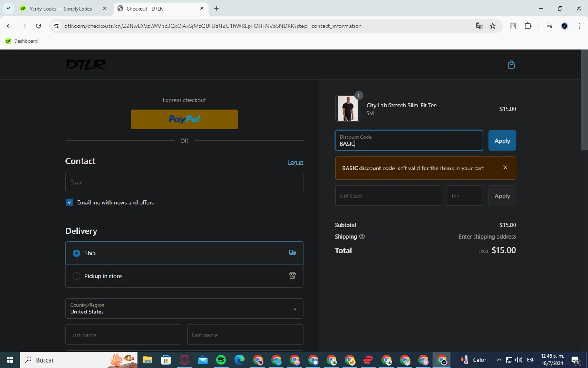This screenshot has height=368, width=588.
Task: Open the Chrome three-dot menu
Action: click(579, 26)
